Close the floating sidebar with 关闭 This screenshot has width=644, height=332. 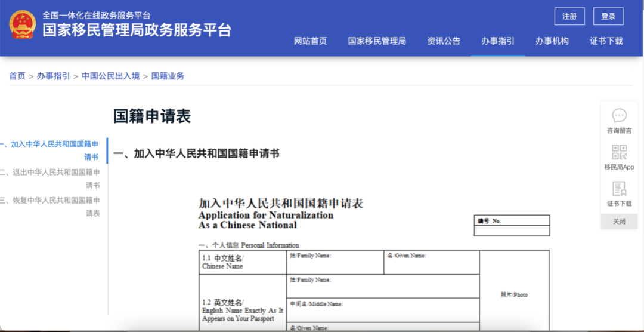619,222
